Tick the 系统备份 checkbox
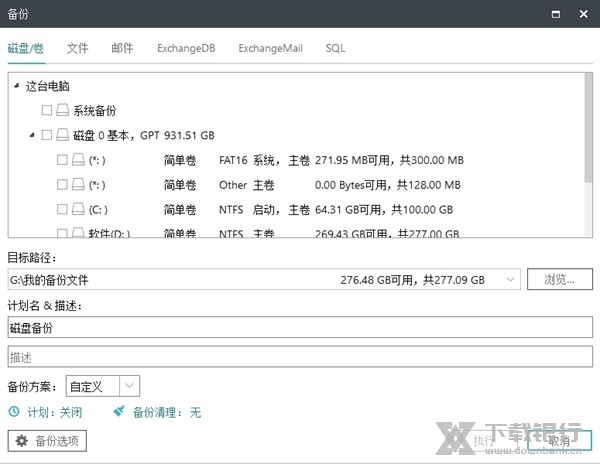 pyautogui.click(x=46, y=111)
